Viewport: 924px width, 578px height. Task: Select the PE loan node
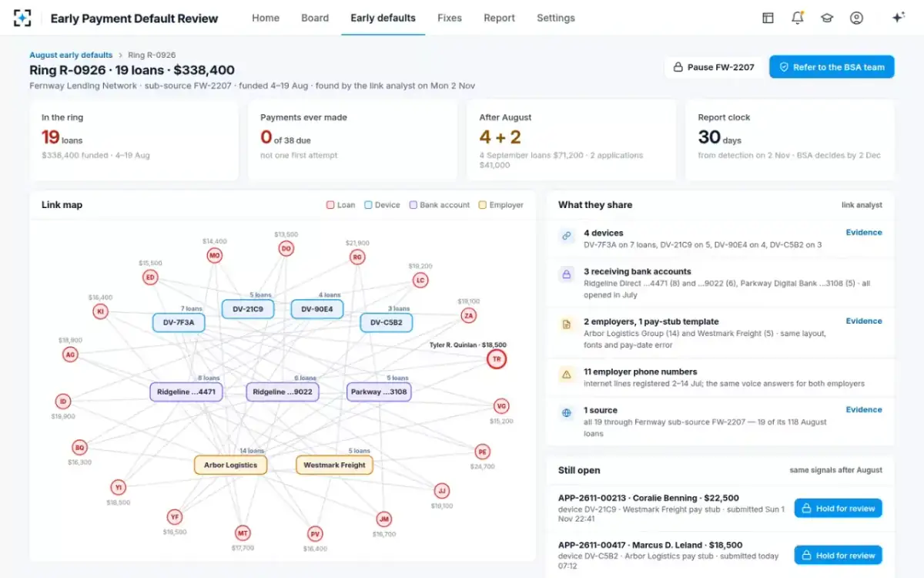click(482, 452)
